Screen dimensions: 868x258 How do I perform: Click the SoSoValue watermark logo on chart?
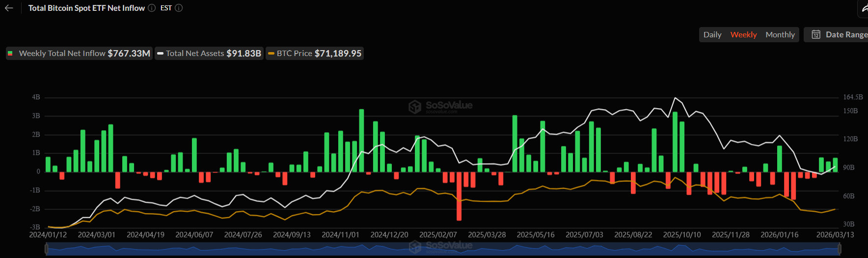click(x=415, y=107)
